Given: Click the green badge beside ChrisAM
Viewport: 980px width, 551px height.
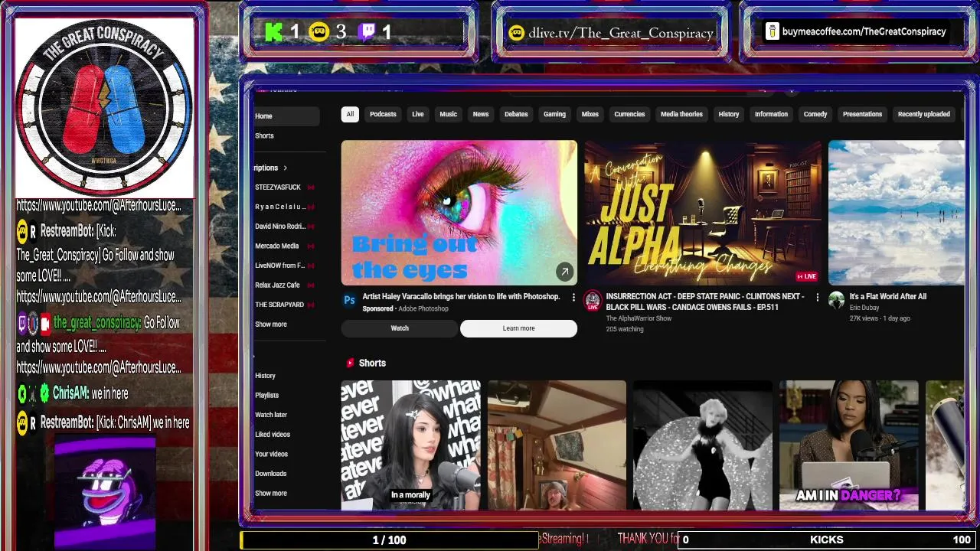Looking at the screenshot, I should tap(44, 393).
